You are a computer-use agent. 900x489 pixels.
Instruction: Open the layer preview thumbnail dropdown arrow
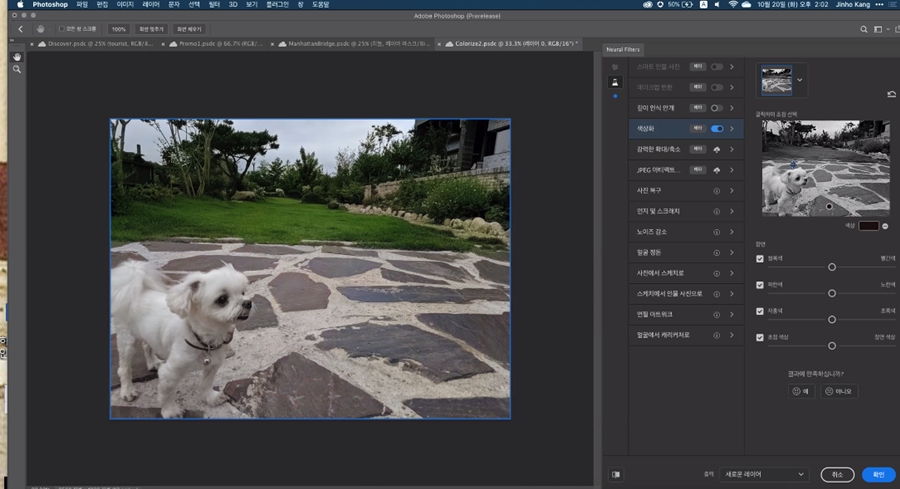pyautogui.click(x=800, y=80)
